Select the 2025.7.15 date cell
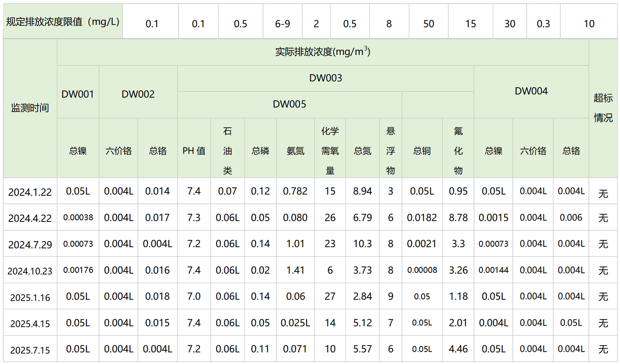Screen dimensions: 620x364 coord(30,350)
